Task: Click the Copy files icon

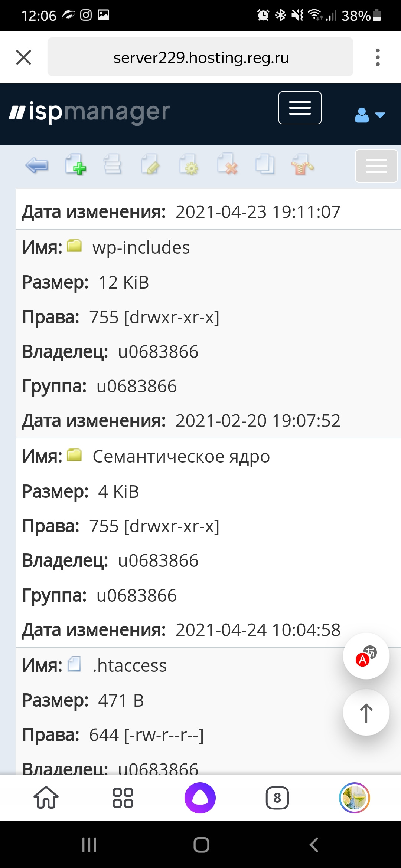Action: point(265,165)
